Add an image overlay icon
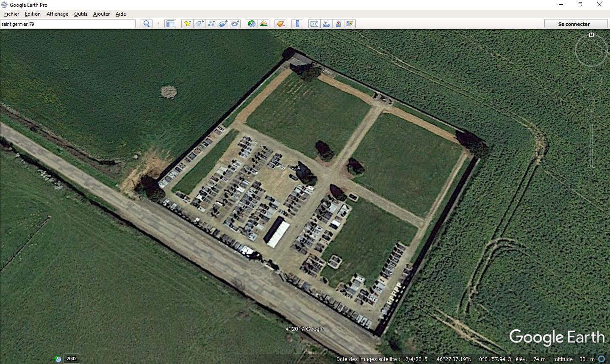Viewport: 610px width, 364px height. [x=223, y=24]
